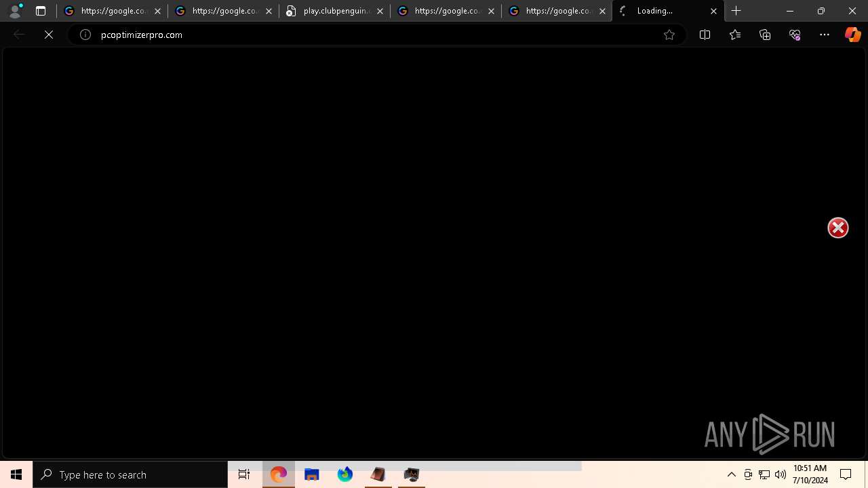
Task: Close the popup with red X icon
Action: (x=838, y=228)
